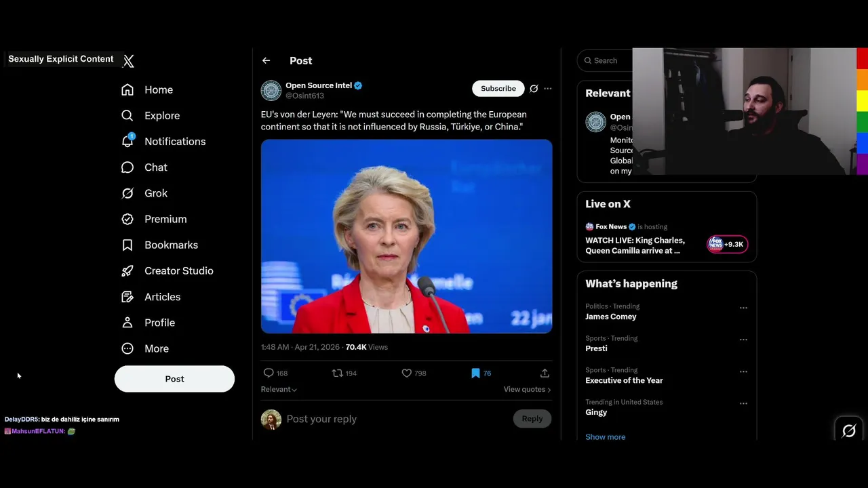Open more options for James Comey trend
Screen dimensions: 868x488
pyautogui.click(x=743, y=308)
